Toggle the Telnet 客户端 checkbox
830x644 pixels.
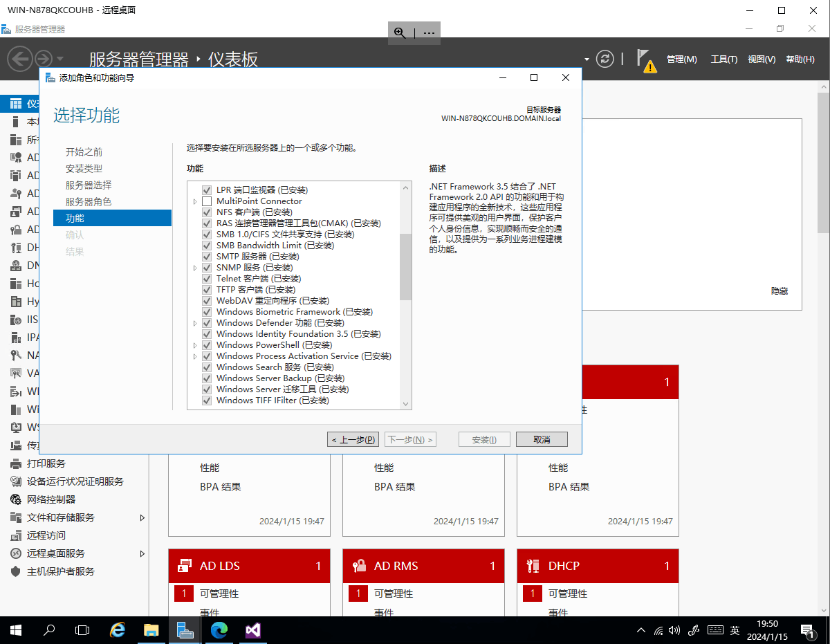pos(206,279)
